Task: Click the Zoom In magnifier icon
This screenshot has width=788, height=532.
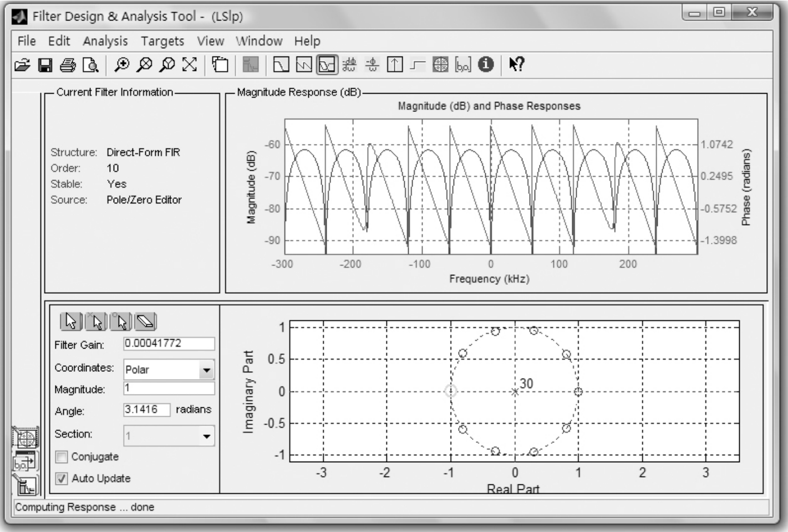Action: click(x=121, y=65)
